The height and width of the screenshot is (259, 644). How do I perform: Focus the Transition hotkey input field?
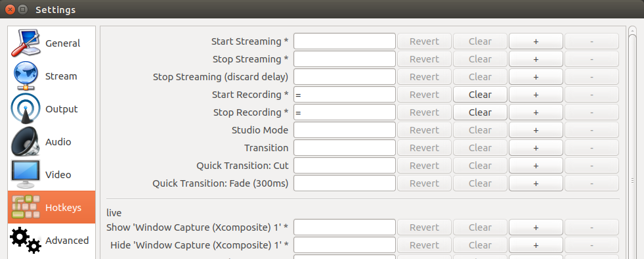pos(345,148)
